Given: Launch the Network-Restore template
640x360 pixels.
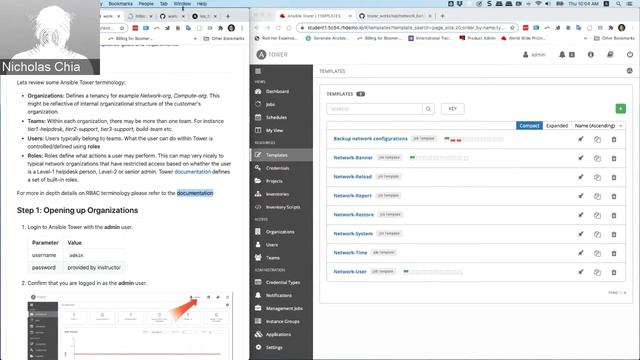Looking at the screenshot, I should [x=580, y=215].
